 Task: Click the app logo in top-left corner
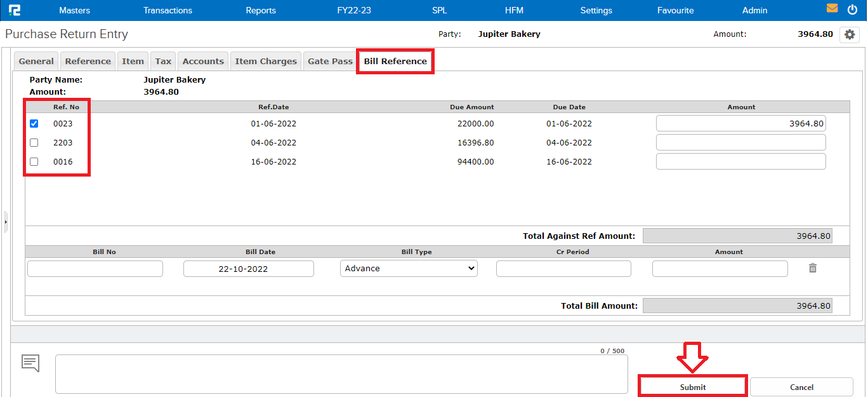15,10
